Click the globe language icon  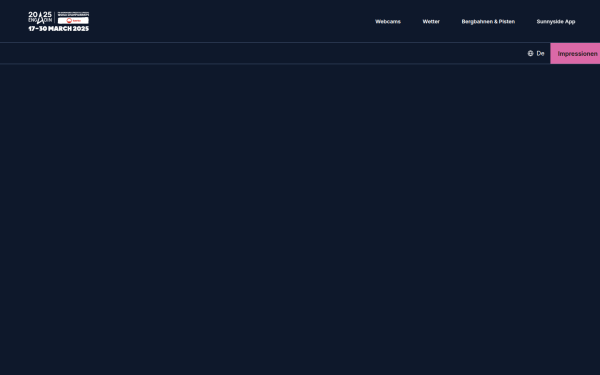pyautogui.click(x=530, y=54)
